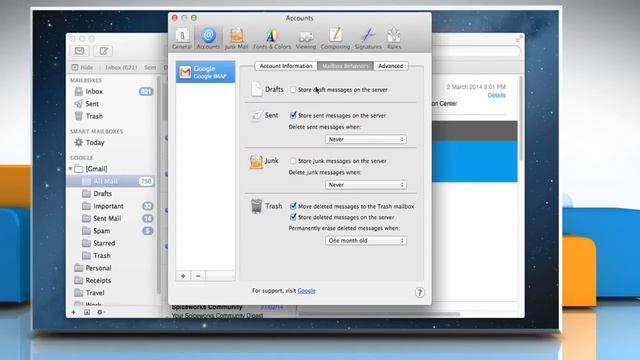This screenshot has height=360, width=640.
Task: Select Important folder
Action: [x=112, y=206]
